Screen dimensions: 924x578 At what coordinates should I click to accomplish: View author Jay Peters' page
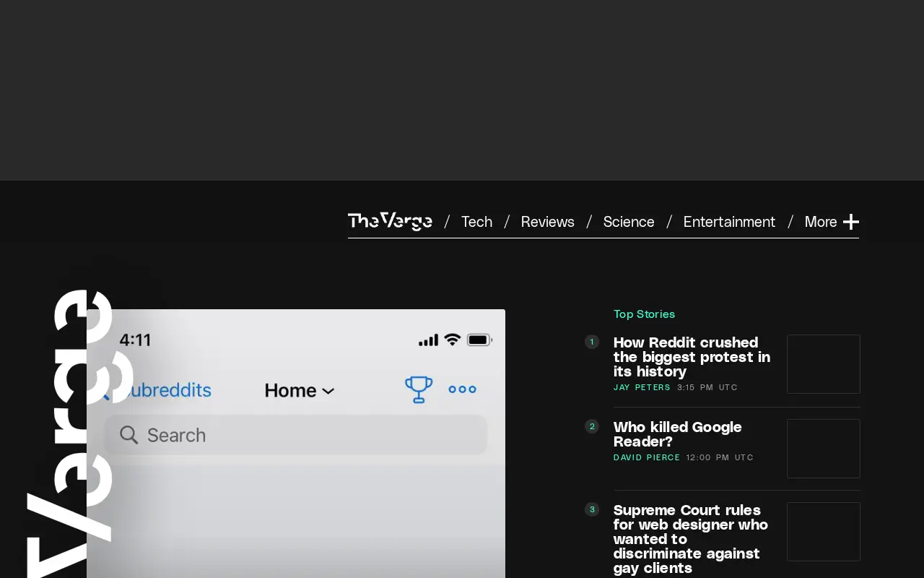coord(642,387)
